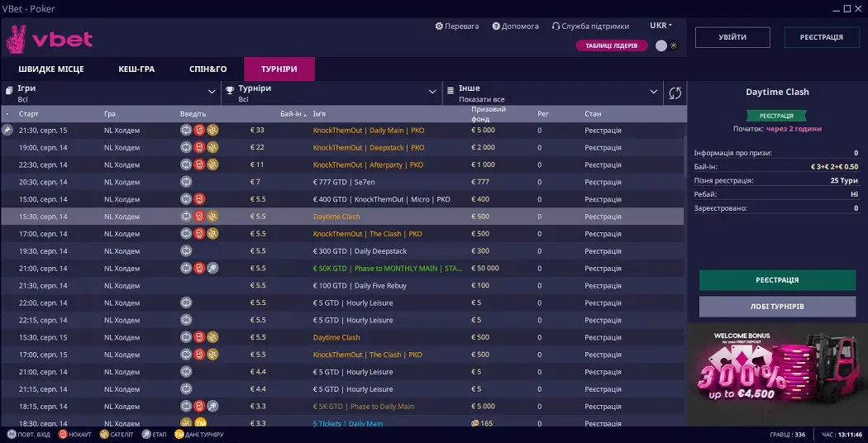The image size is (868, 443).
Task: Toggle the light/dark theme switch
Action: (x=666, y=45)
